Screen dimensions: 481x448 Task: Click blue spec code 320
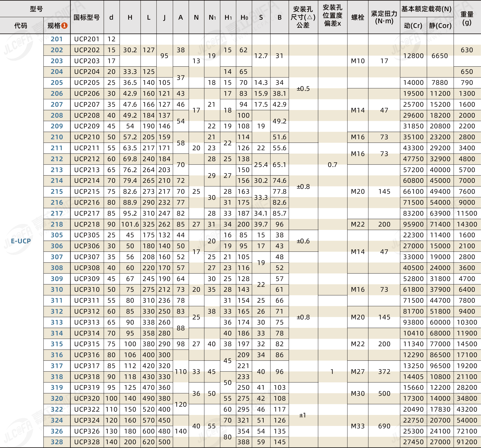coord(57,398)
